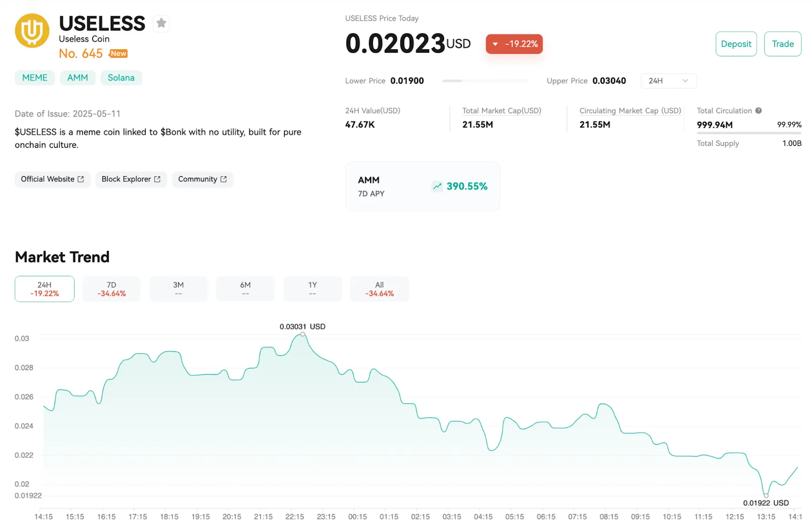Open the Community link
The height and width of the screenshot is (523, 812).
(x=202, y=179)
